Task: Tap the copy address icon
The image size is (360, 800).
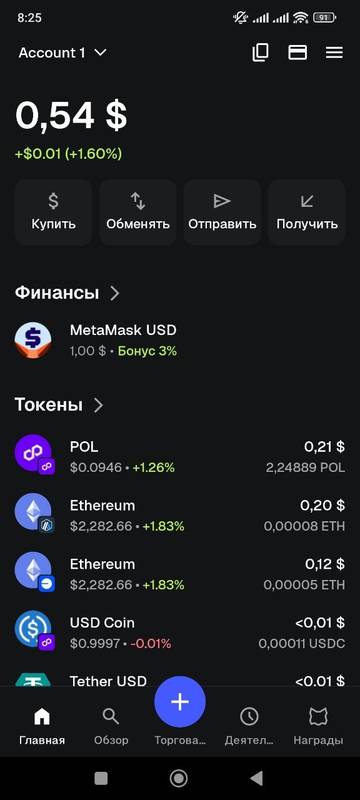Action: coord(261,53)
